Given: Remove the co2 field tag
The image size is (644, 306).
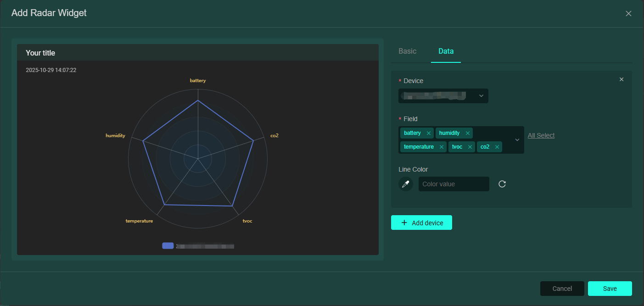Looking at the screenshot, I should coord(497,147).
